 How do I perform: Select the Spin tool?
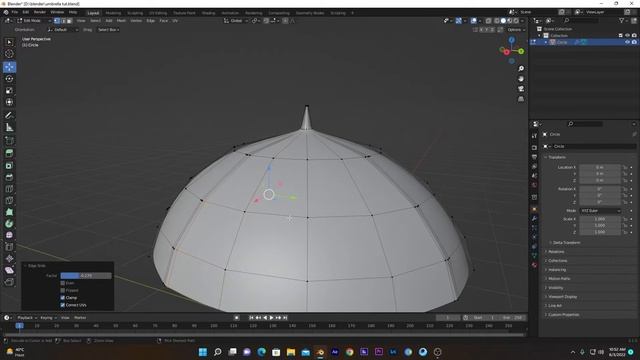coord(9,224)
